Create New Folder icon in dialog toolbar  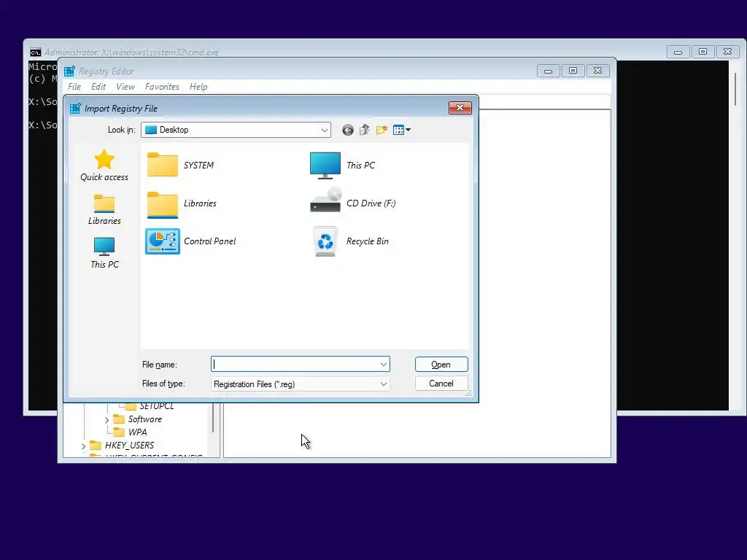coord(382,130)
